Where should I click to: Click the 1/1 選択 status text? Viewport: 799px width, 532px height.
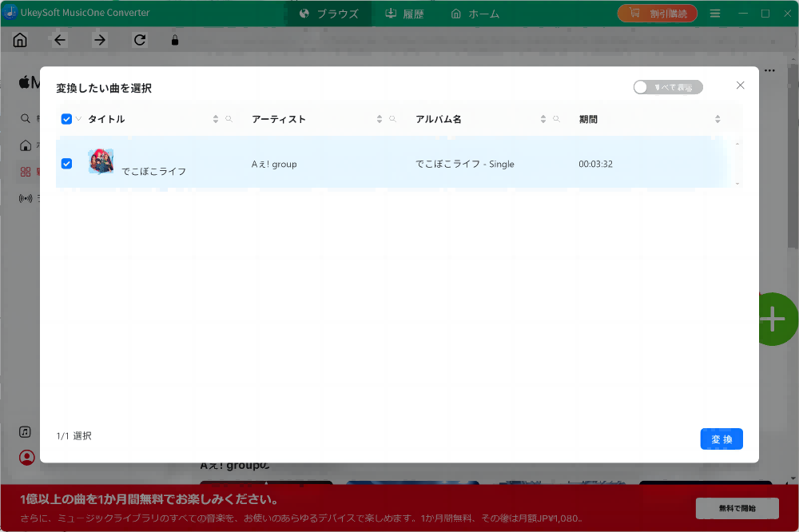click(x=74, y=435)
